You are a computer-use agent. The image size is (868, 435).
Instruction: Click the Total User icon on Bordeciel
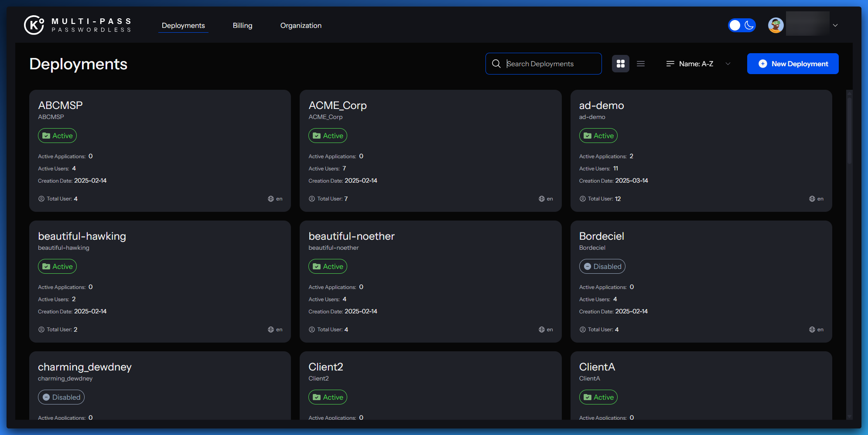[x=583, y=330]
